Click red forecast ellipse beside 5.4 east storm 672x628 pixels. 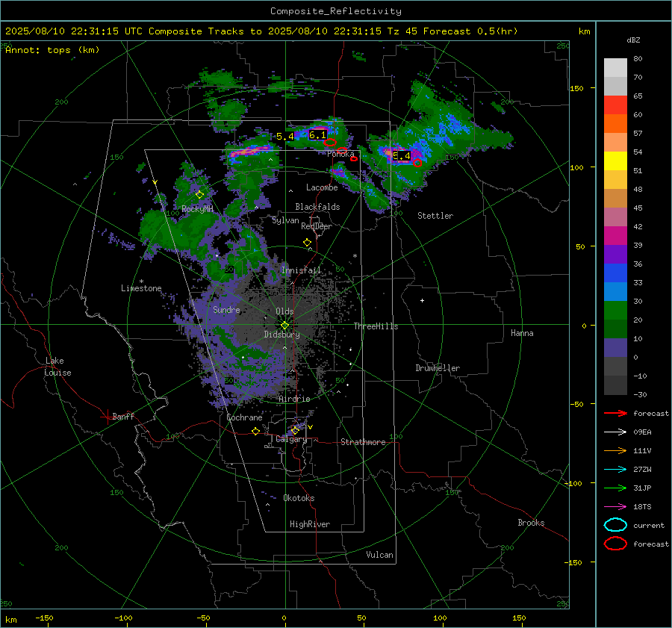417,163
